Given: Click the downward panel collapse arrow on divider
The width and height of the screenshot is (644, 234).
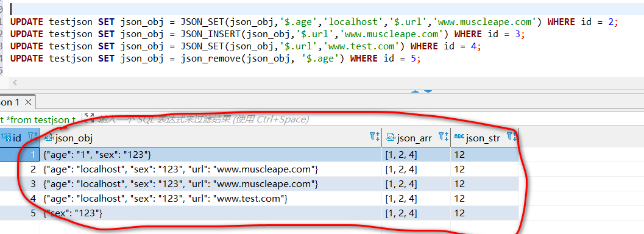Looking at the screenshot, I should pos(428,91).
